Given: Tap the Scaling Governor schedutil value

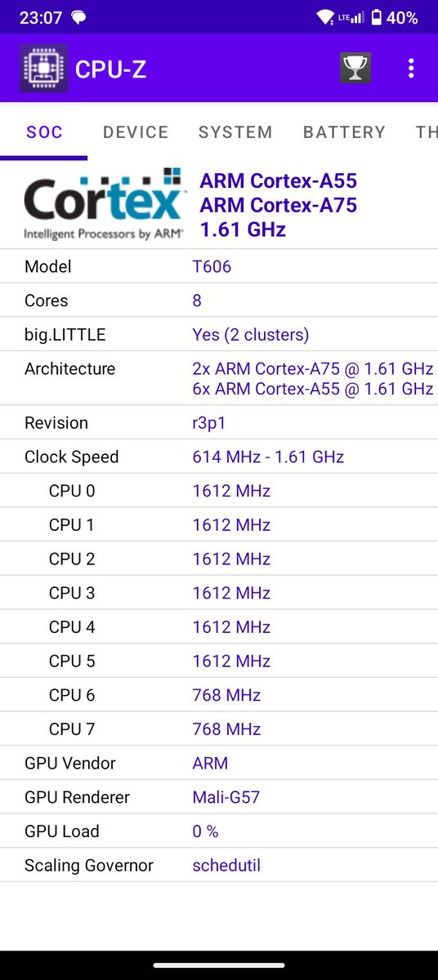Looking at the screenshot, I should point(226,865).
